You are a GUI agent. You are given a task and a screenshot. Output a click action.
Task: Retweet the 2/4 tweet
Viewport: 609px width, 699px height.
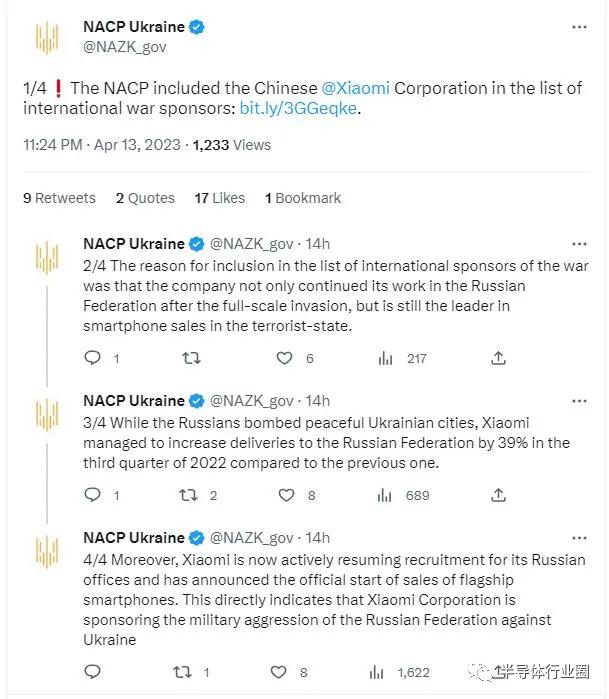(192, 358)
